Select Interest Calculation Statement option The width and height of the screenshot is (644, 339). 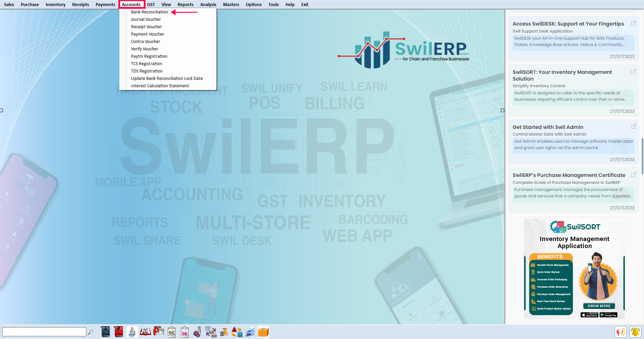[160, 86]
